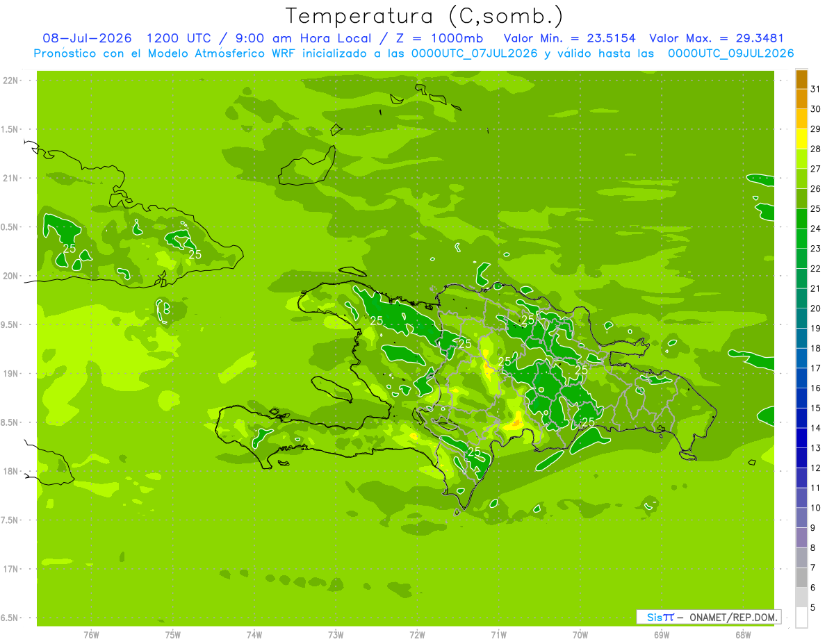This screenshot has height=644, width=834.
Task: Pick the purple legend swatch between 8 and 9
Action: coord(801,538)
